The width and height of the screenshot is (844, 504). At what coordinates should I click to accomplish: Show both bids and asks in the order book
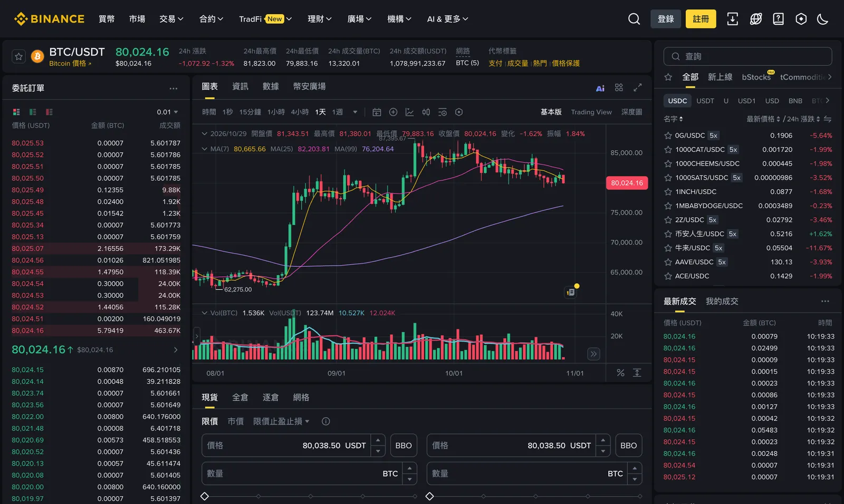[16, 112]
